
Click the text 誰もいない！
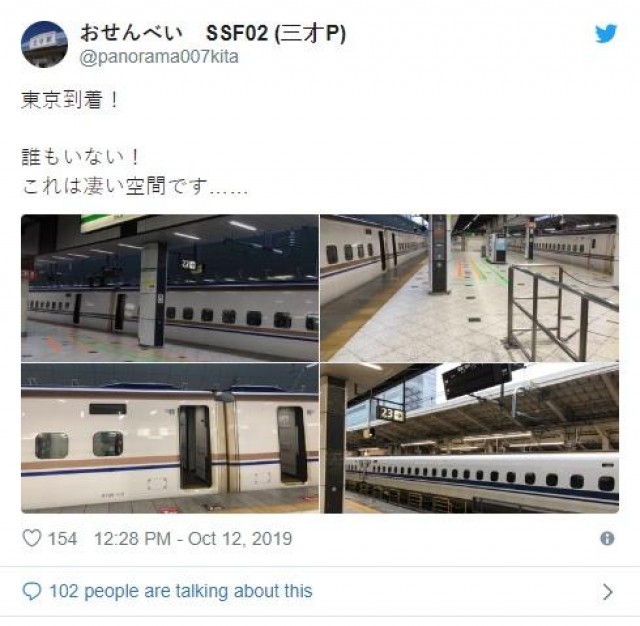[80, 158]
